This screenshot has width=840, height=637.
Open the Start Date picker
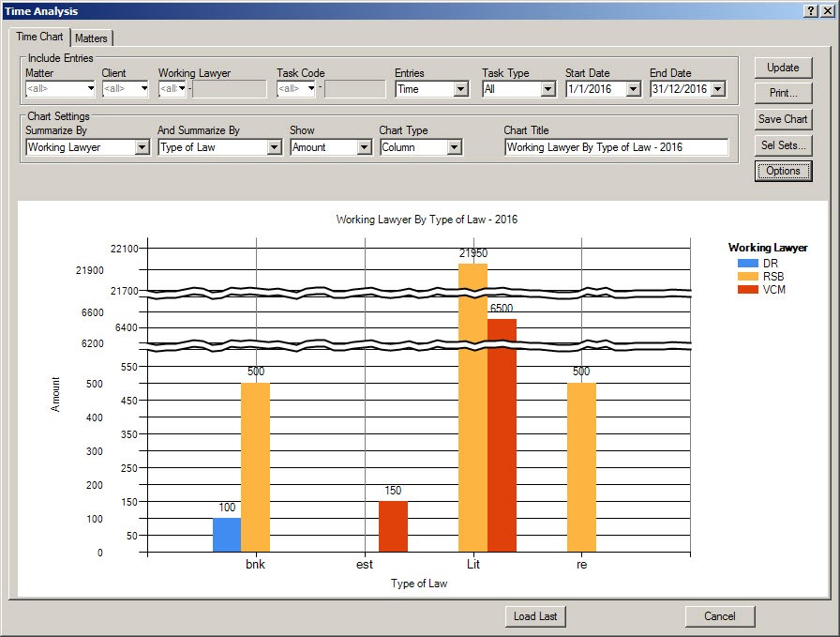click(633, 89)
